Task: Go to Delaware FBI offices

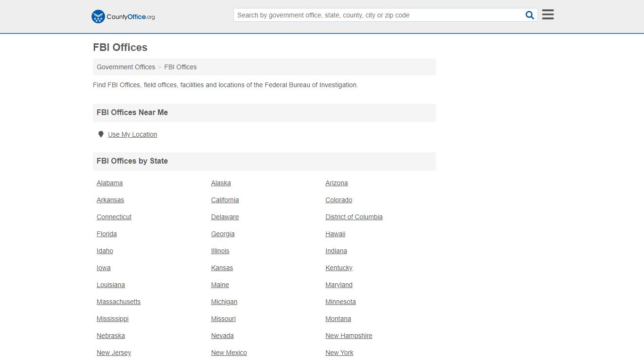Action: [x=225, y=217]
